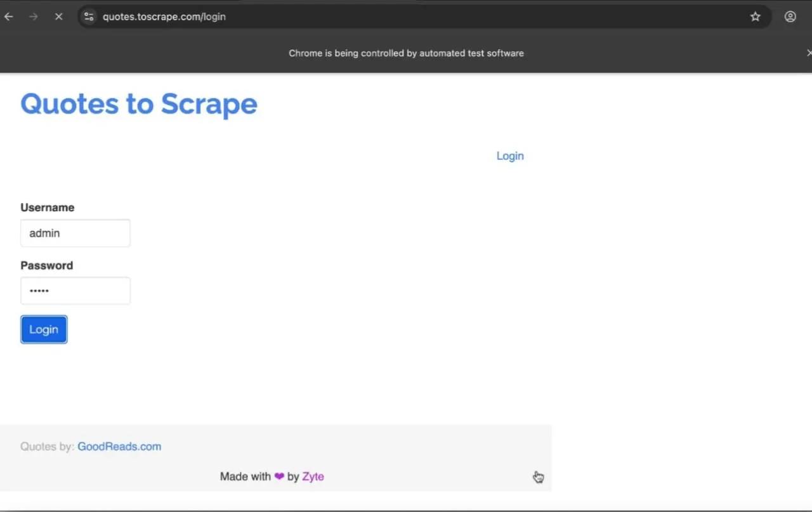Click the Password label
The width and height of the screenshot is (812, 512).
pyautogui.click(x=46, y=265)
